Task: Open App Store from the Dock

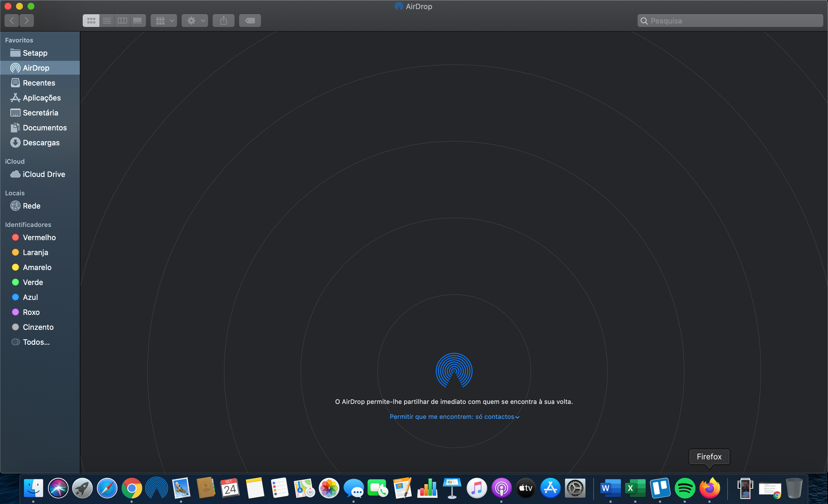Action: (x=551, y=488)
